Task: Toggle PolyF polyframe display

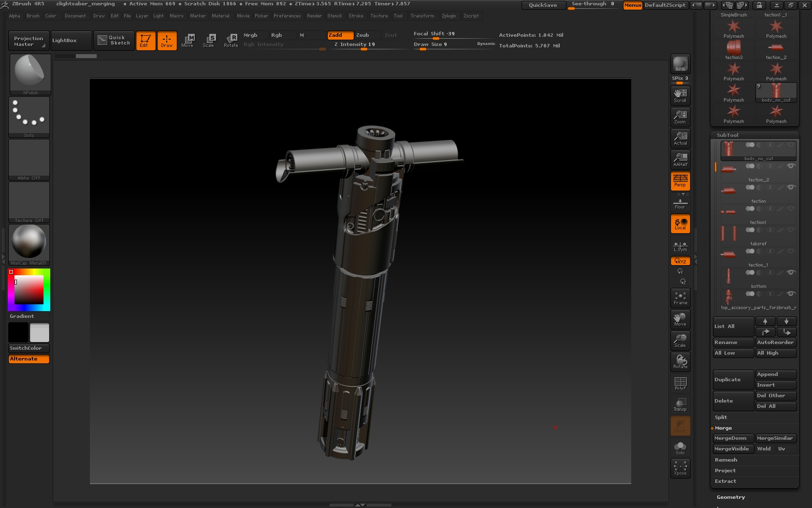Action: point(680,383)
